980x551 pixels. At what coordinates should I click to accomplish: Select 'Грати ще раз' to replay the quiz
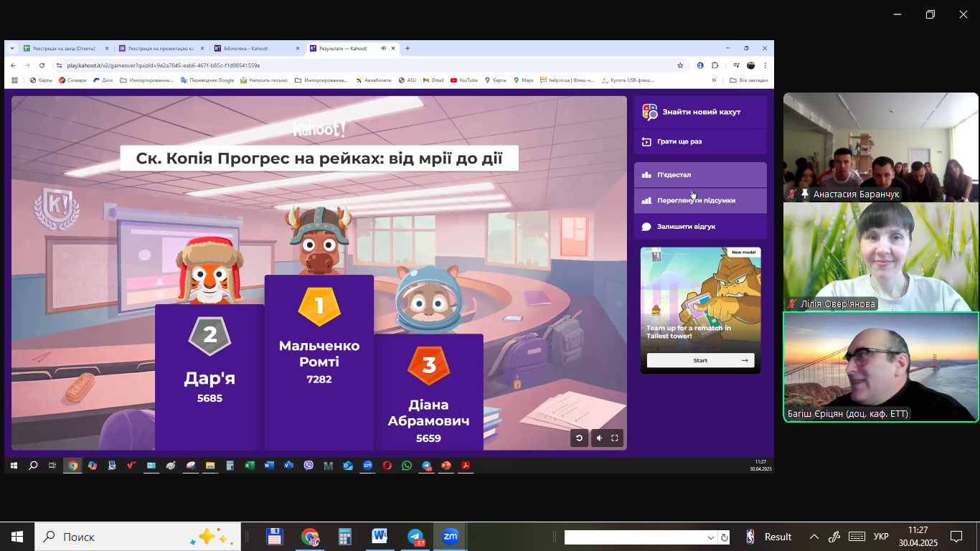(x=700, y=141)
